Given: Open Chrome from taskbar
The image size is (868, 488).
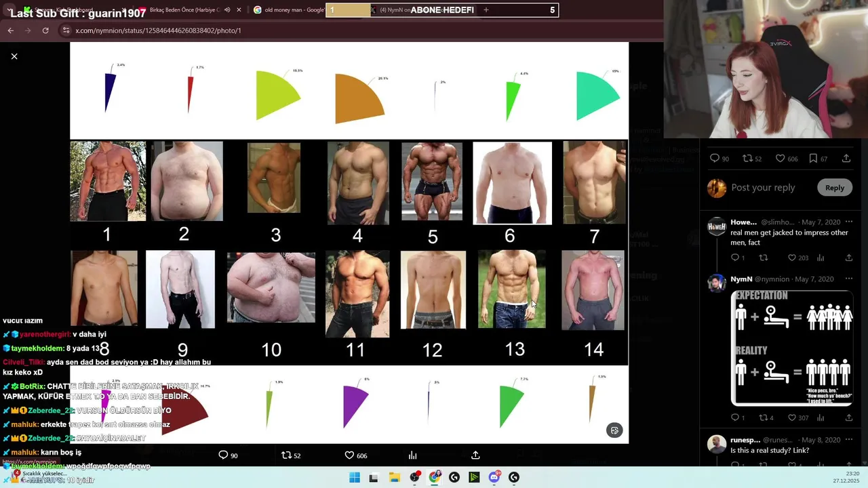Looking at the screenshot, I should [434, 477].
